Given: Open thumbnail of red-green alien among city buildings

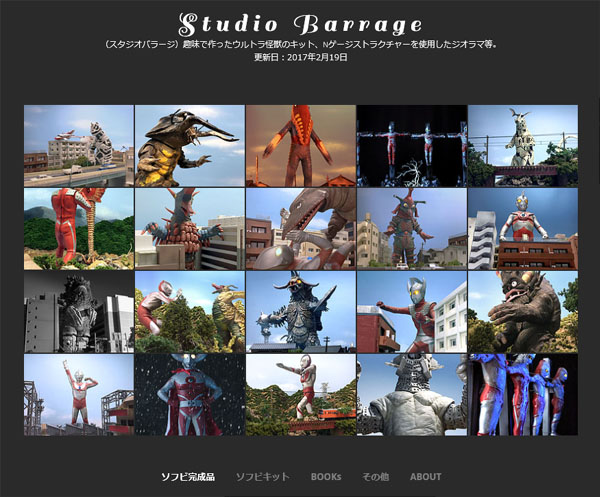Looking at the screenshot, I should 412,229.
